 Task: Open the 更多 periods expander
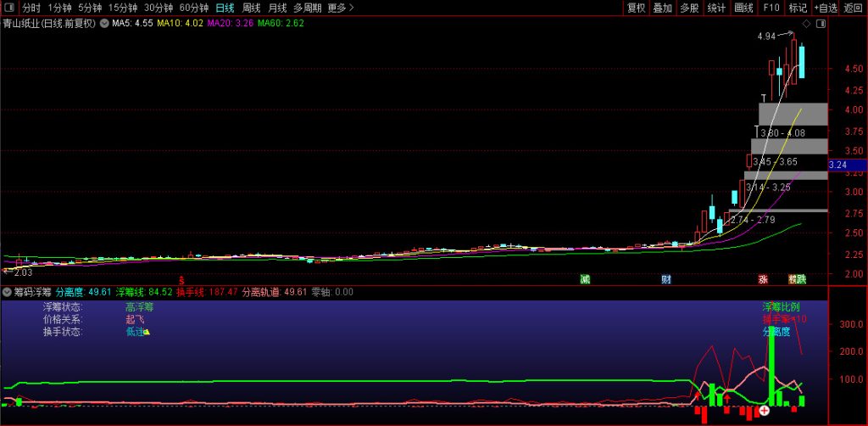[x=341, y=8]
